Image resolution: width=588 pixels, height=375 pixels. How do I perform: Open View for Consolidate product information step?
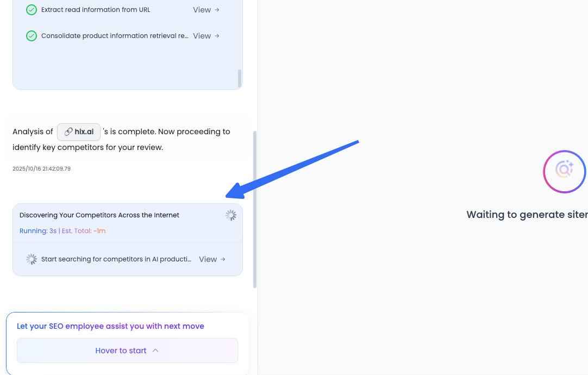click(202, 36)
